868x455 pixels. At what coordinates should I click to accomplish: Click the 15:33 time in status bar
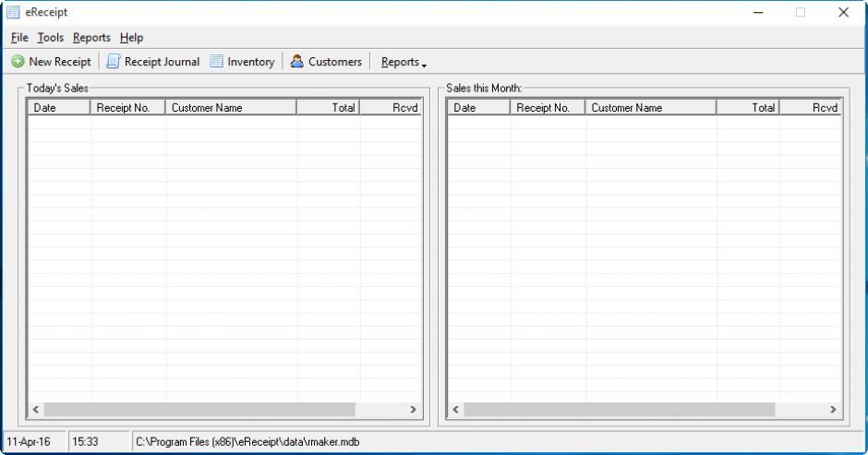click(85, 442)
